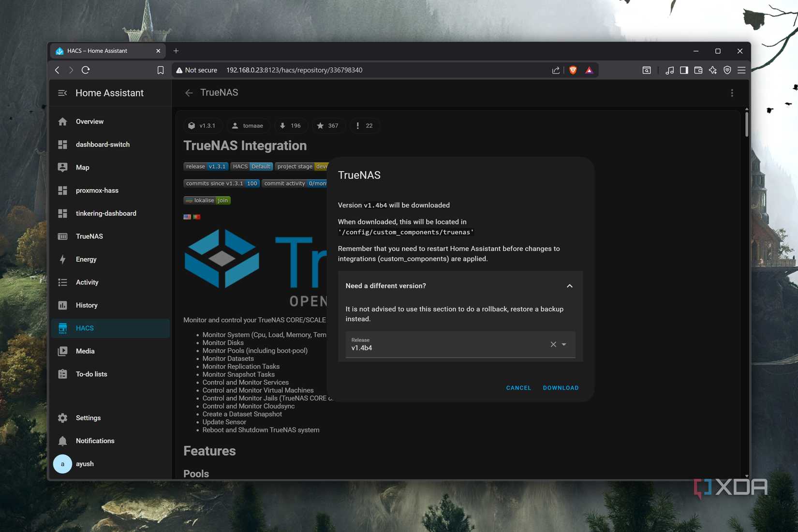Click the 367 stars chip
Viewport: 798px width, 532px height.
328,126
